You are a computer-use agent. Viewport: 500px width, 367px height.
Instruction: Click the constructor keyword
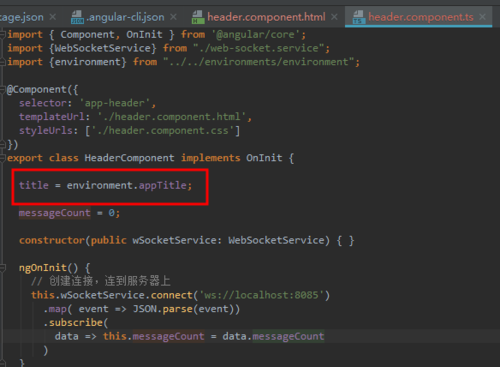[x=52, y=240]
